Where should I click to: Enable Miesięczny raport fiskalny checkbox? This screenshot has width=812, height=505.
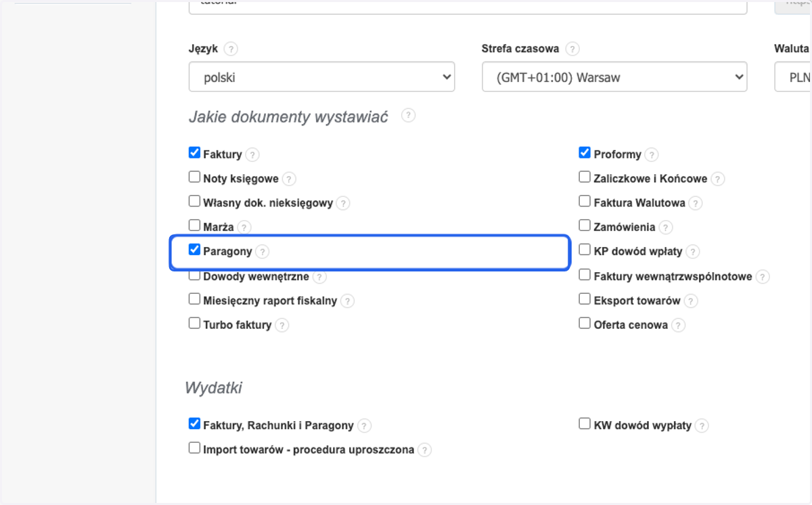point(194,299)
